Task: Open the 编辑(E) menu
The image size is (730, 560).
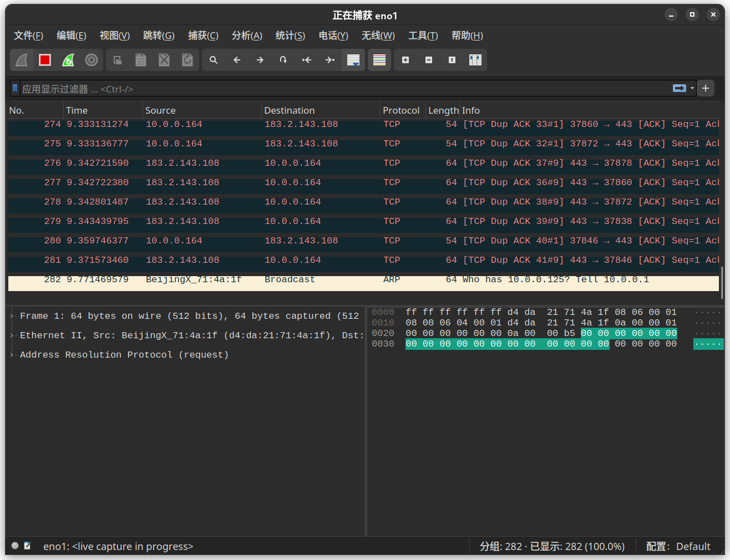Action: point(72,35)
